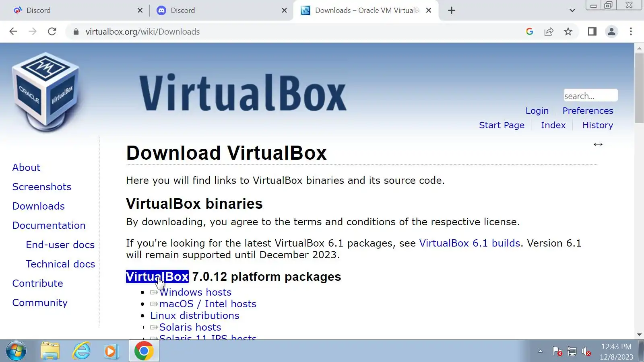Download the Solaris hosts package
The image size is (644, 362).
click(x=190, y=327)
